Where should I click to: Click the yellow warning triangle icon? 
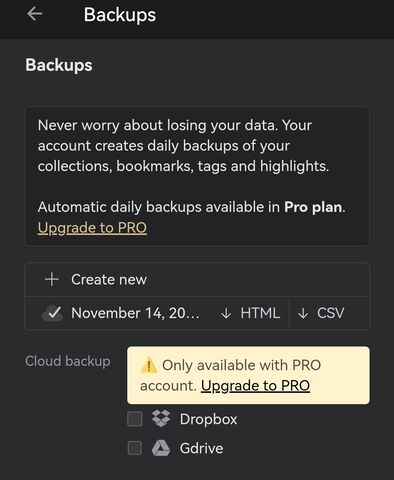point(148,365)
